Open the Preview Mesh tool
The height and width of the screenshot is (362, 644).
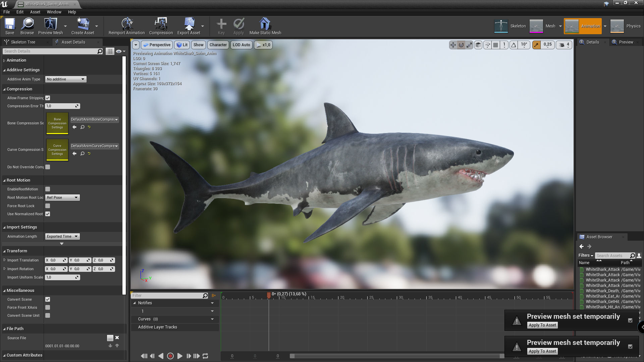point(50,26)
